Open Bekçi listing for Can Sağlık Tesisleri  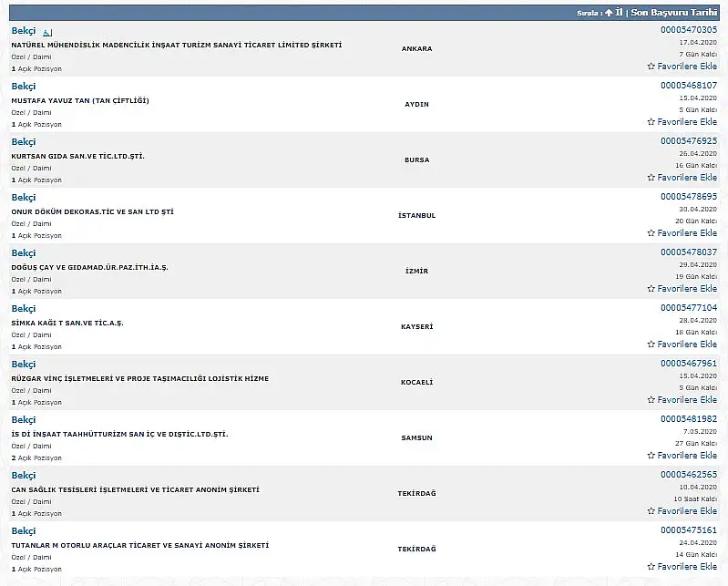tap(23, 476)
